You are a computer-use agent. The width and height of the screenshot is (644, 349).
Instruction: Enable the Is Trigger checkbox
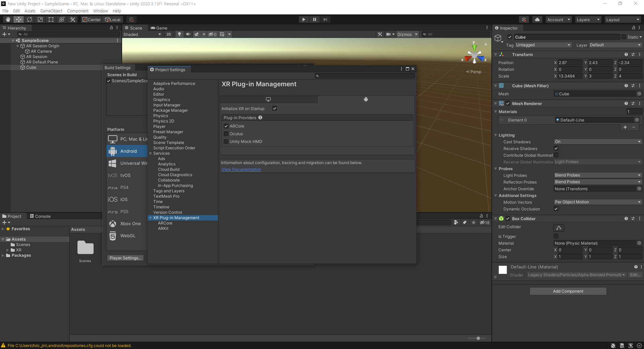coord(556,236)
